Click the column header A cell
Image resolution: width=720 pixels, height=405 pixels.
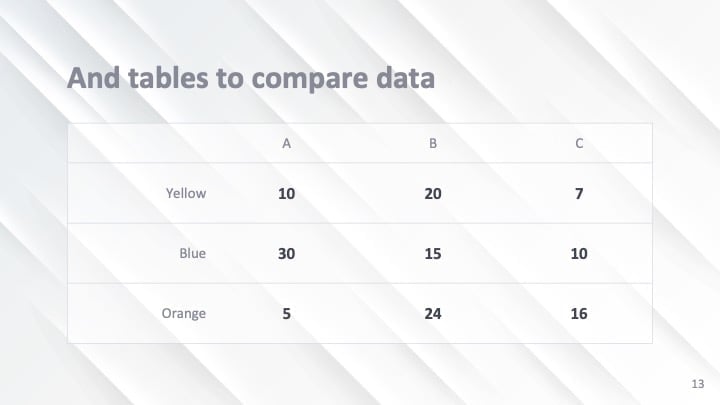(286, 144)
